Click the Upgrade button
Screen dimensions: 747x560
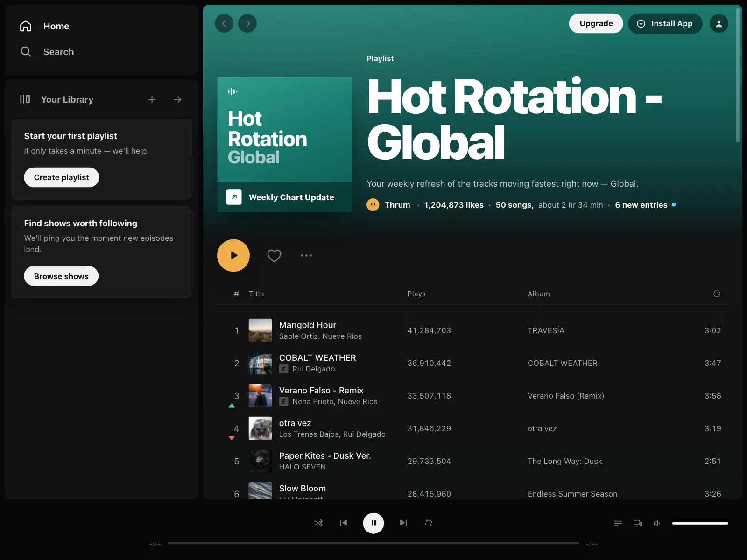click(x=596, y=23)
